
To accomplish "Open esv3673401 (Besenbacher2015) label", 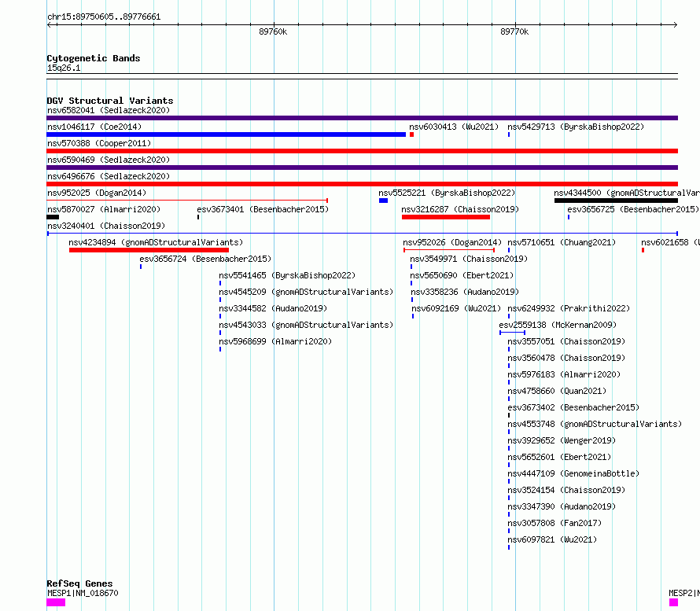I will [x=263, y=209].
